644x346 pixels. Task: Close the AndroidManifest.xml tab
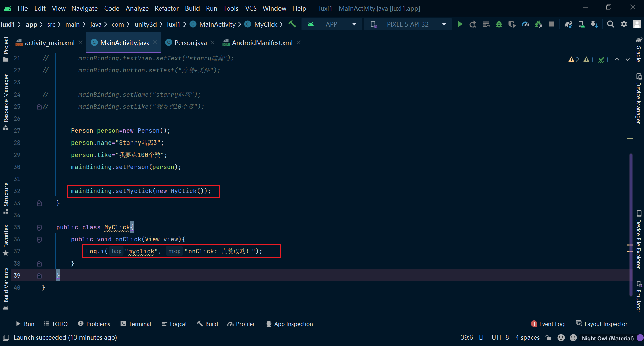point(299,42)
